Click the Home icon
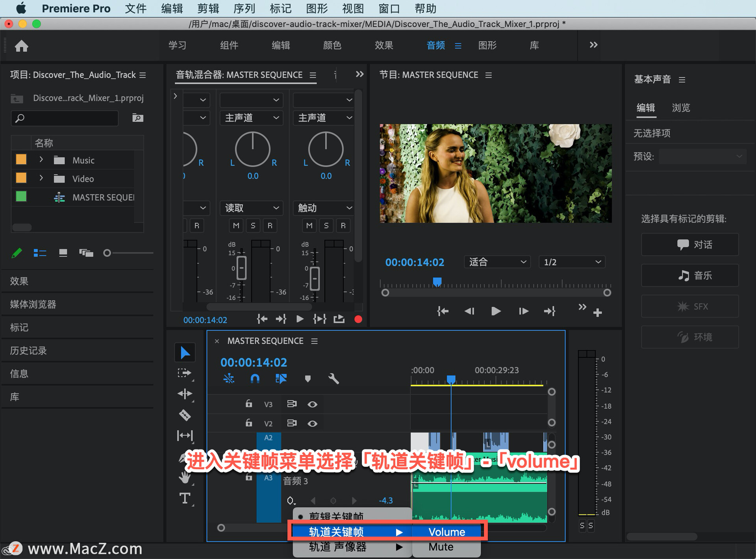 [21, 46]
